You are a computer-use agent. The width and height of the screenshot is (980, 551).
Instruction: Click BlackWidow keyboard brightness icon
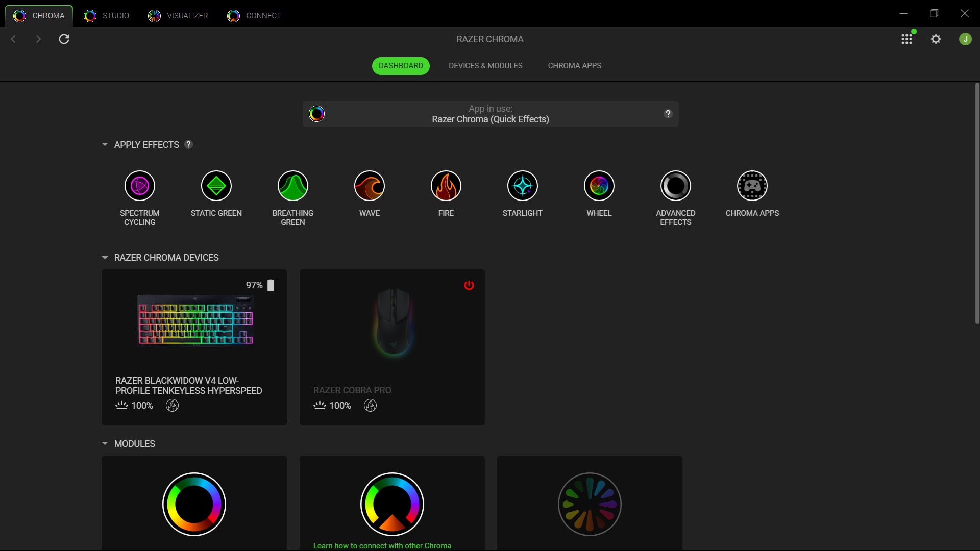[121, 406]
